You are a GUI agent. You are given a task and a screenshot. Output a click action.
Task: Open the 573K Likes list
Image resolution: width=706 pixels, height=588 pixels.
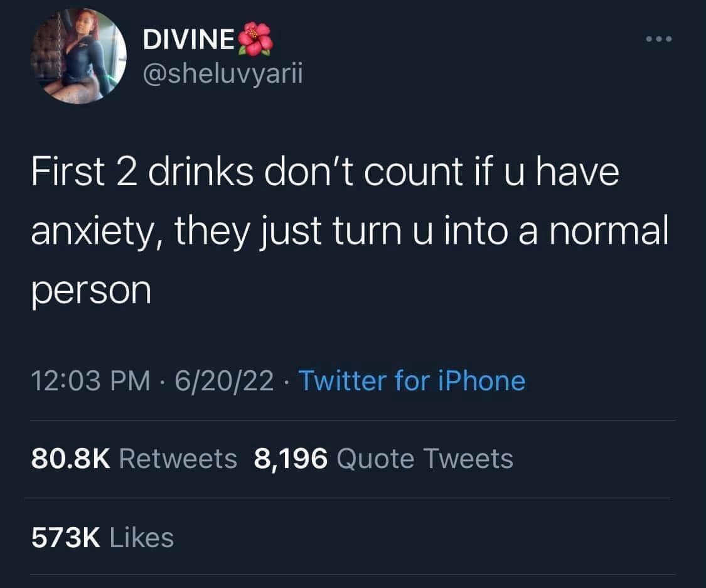102,538
